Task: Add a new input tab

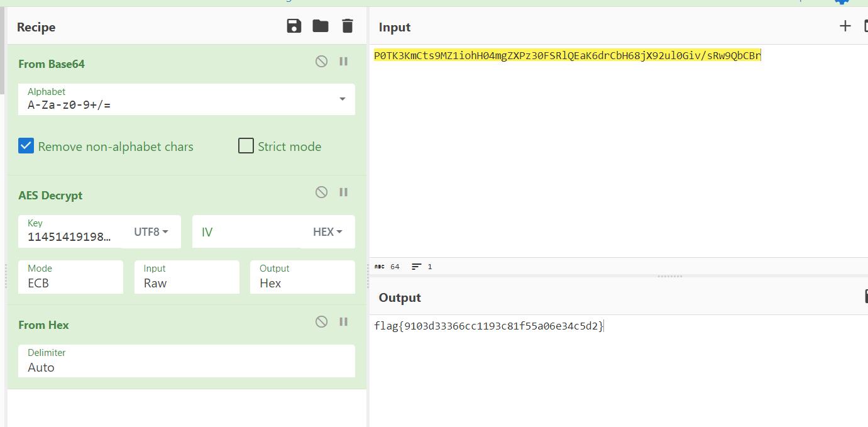Action: (845, 26)
